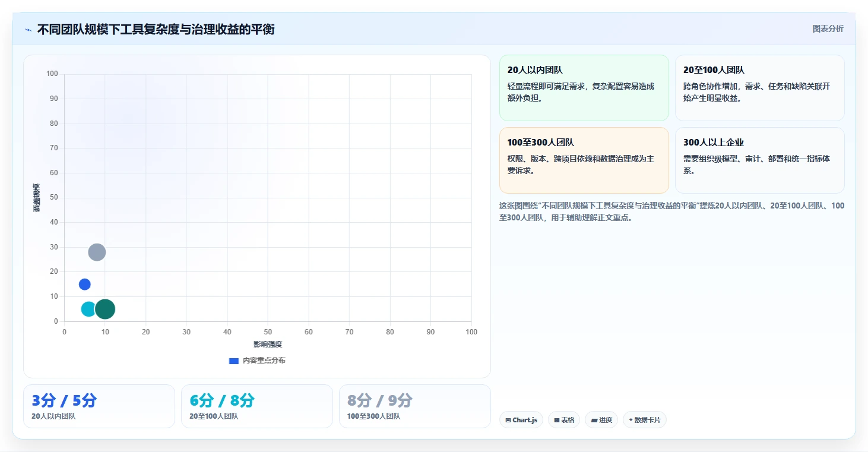Select the 表格 tag
Viewport: 868px width, 452px height.
564,420
